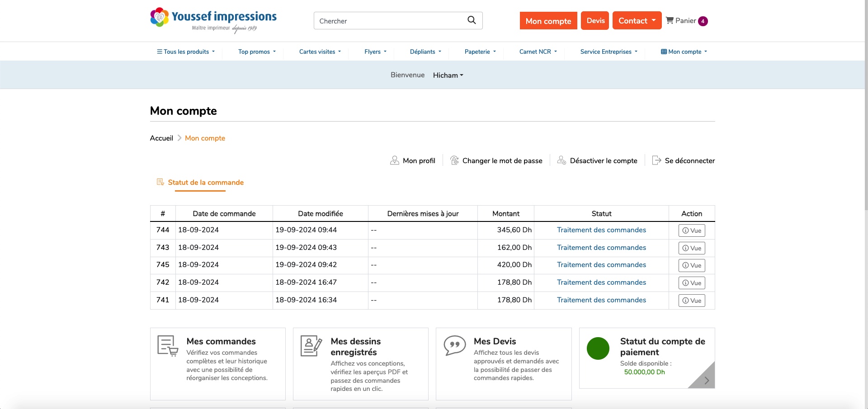Select the Statut de la commande tab

[x=205, y=183]
